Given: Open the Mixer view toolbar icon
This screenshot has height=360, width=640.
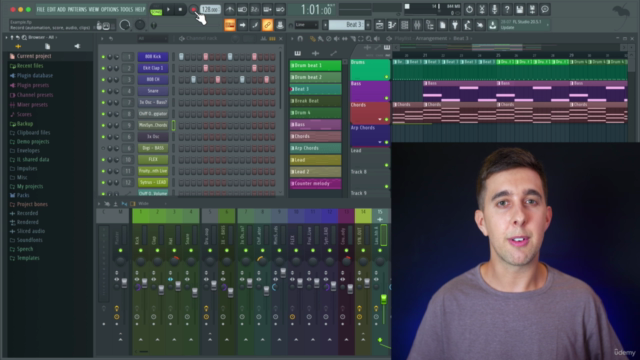Looking at the screenshot, I should pyautogui.click(x=417, y=25).
